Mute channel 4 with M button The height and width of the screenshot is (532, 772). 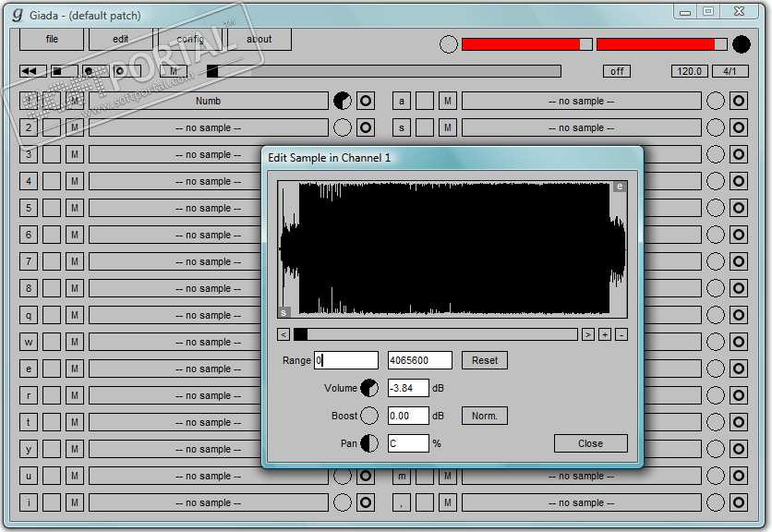(75, 181)
